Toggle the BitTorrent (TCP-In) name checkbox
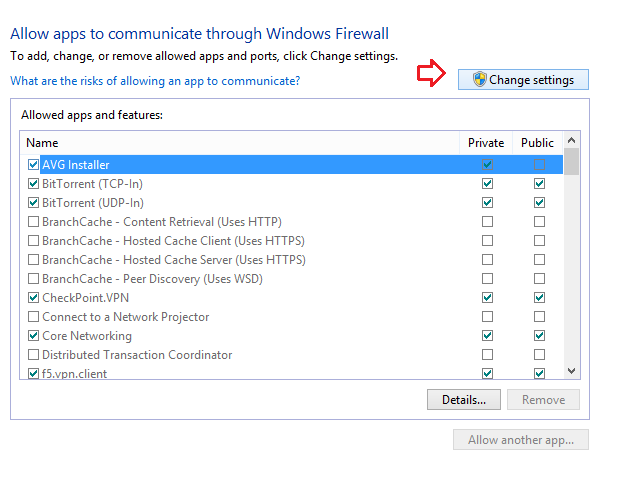This screenshot has width=626, height=483. click(34, 184)
